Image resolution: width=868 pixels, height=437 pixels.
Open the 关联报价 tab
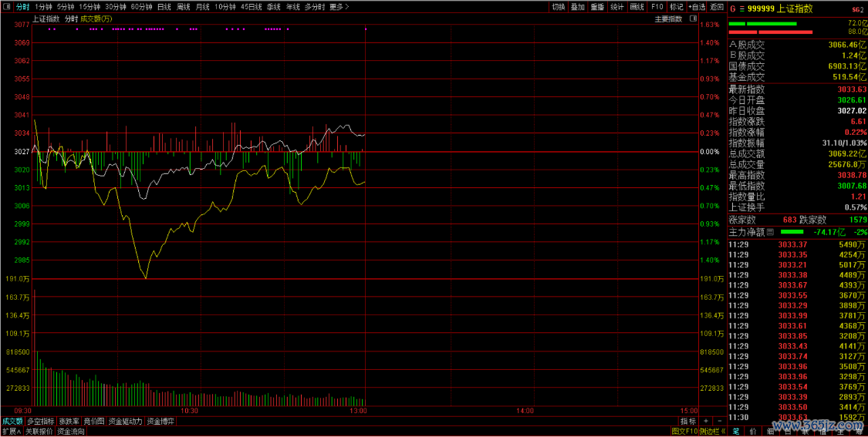tap(39, 432)
